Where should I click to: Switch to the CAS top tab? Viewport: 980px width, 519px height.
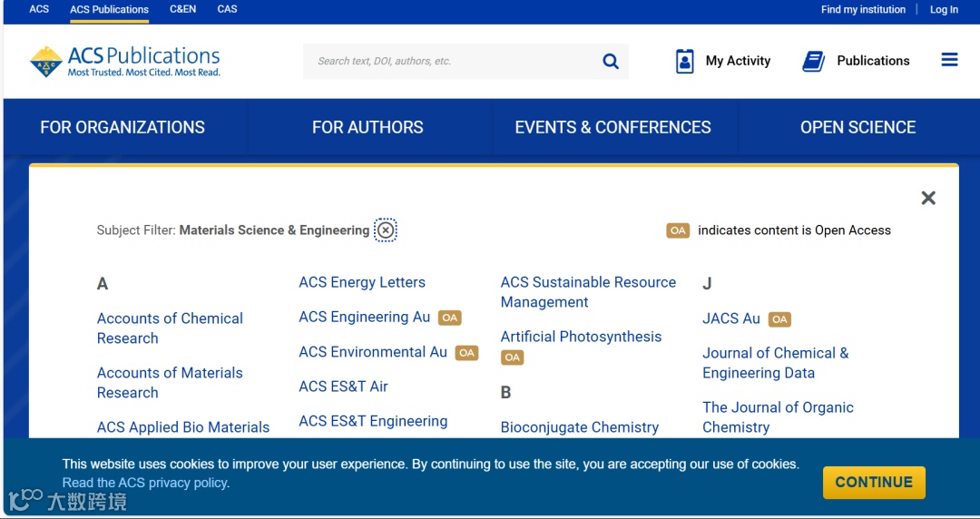click(227, 9)
